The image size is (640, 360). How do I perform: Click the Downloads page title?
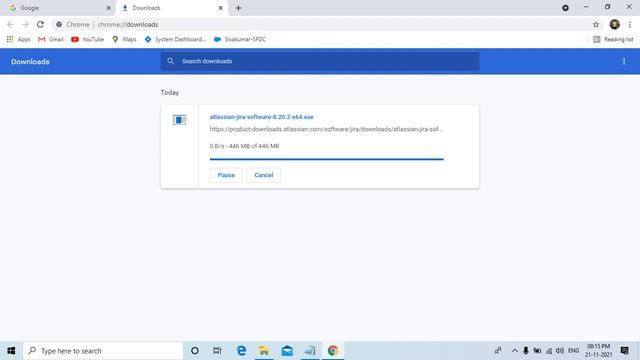pos(30,62)
